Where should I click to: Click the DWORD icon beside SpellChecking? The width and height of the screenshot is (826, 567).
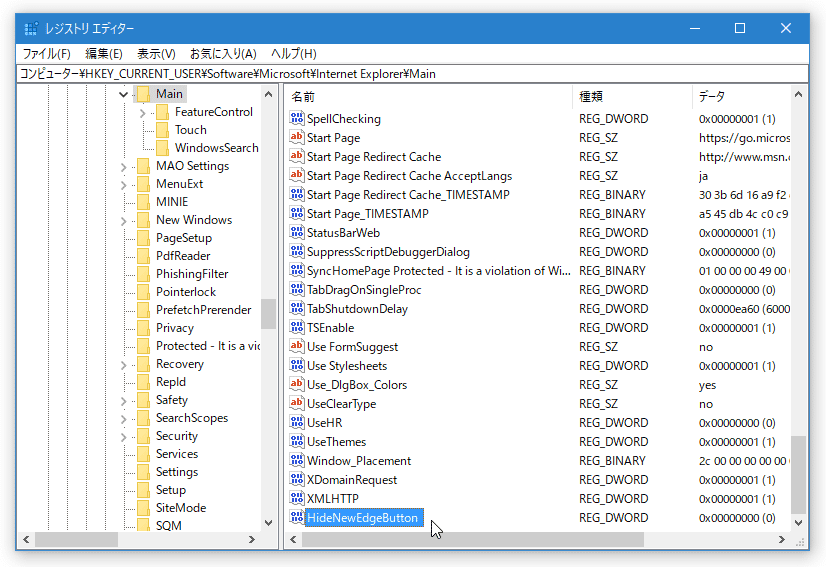(297, 118)
